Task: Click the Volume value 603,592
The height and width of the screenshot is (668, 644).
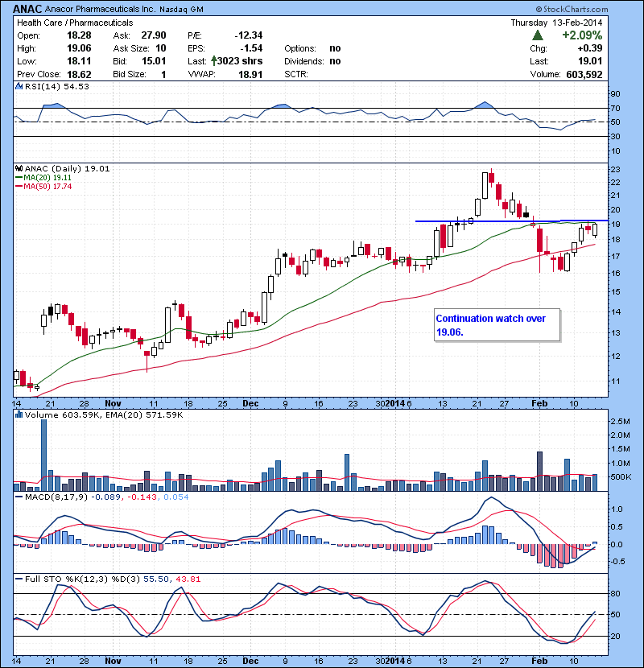Action: click(x=584, y=74)
